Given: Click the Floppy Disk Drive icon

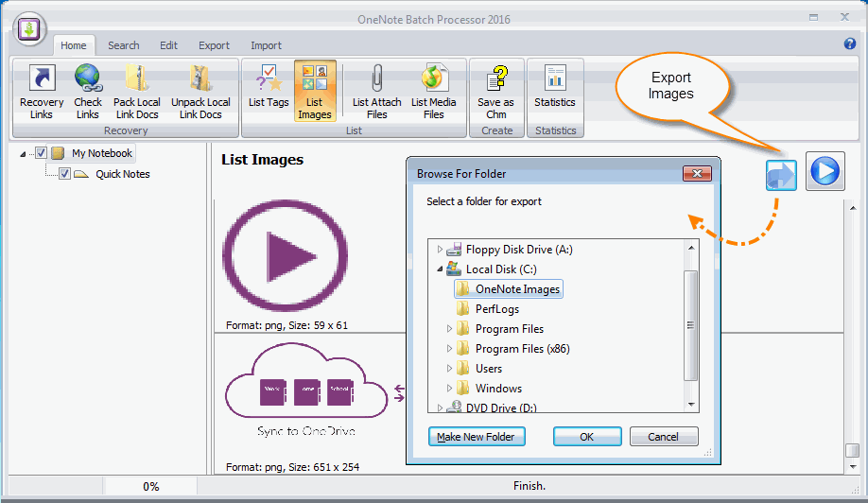Looking at the screenshot, I should [454, 250].
